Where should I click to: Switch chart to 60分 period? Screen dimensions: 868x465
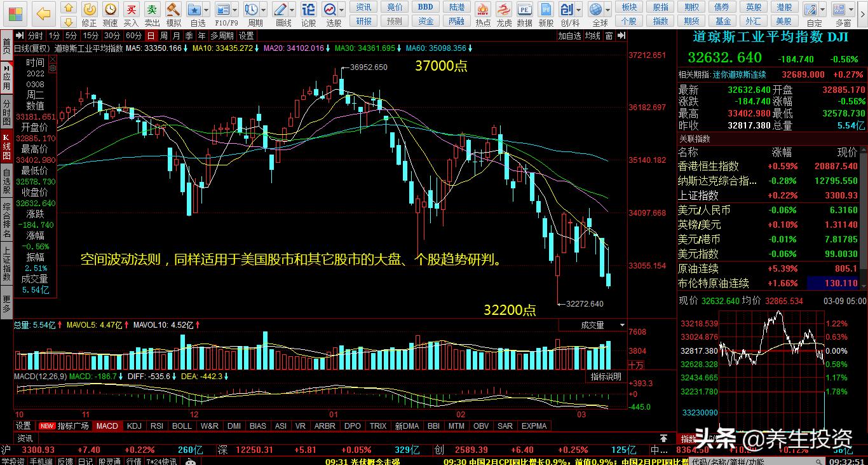click(x=134, y=36)
